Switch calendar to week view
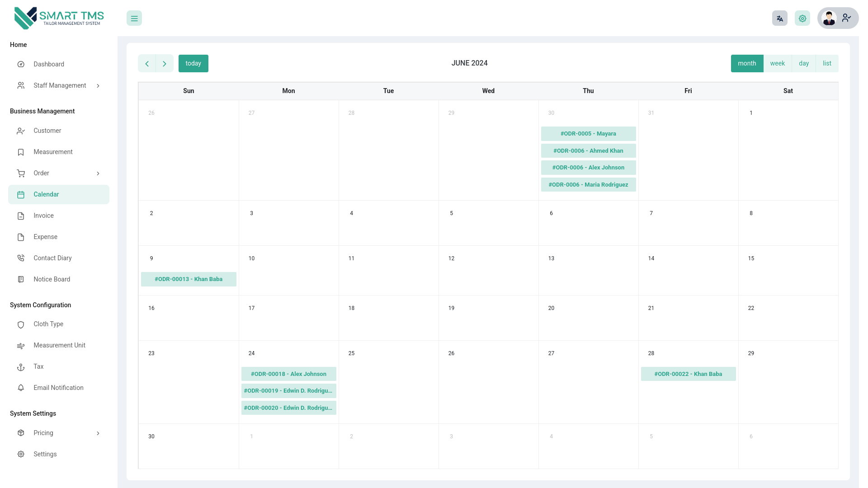Image resolution: width=868 pixels, height=488 pixels. click(x=778, y=63)
